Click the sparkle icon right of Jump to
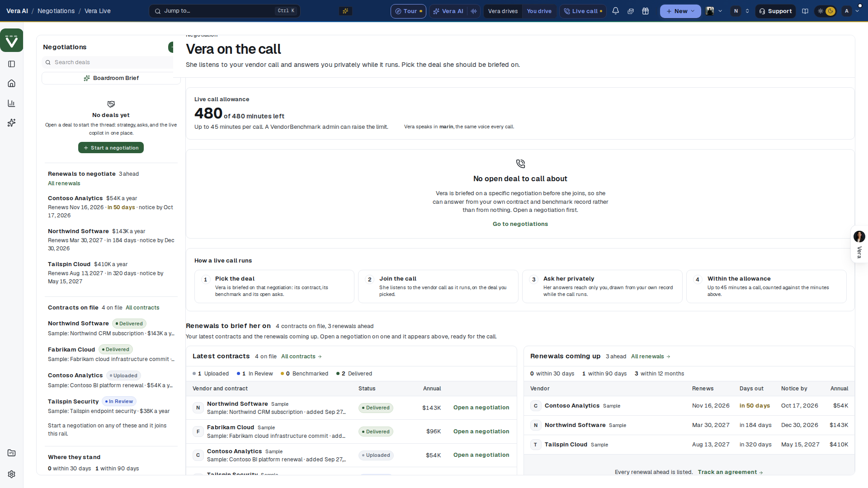This screenshot has height=488, width=868. (345, 11)
